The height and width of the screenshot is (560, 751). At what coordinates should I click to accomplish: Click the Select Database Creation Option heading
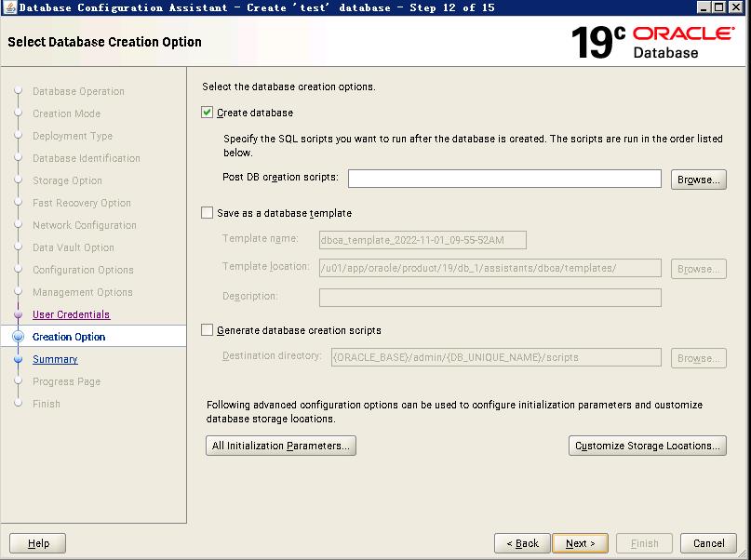pos(104,42)
